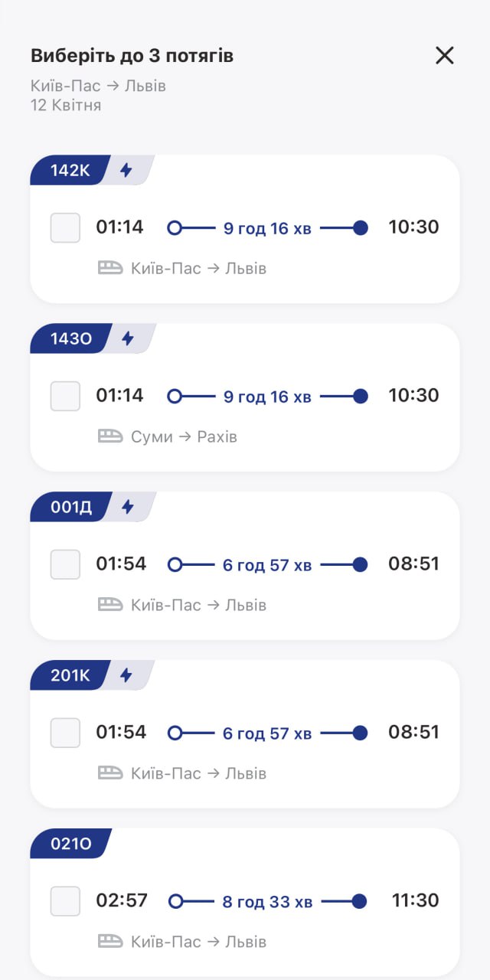Viewport: 490px width, 980px height.
Task: Click the 142К train number badge
Action: [70, 170]
